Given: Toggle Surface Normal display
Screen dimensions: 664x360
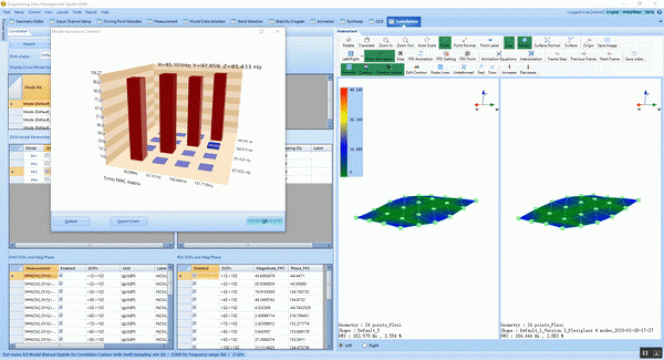Looking at the screenshot, I should coord(547,42).
